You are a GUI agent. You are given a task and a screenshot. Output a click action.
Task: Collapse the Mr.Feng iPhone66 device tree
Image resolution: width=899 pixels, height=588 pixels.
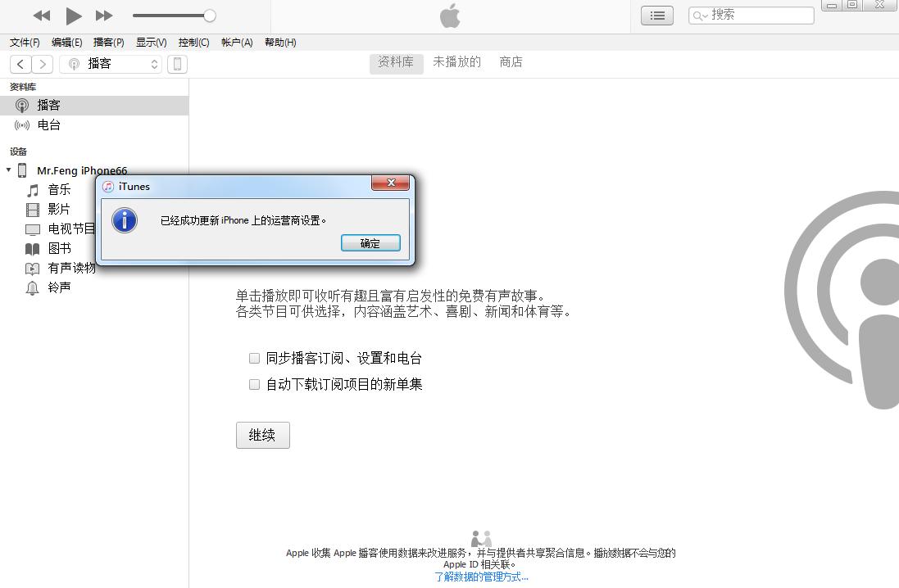tap(8, 170)
